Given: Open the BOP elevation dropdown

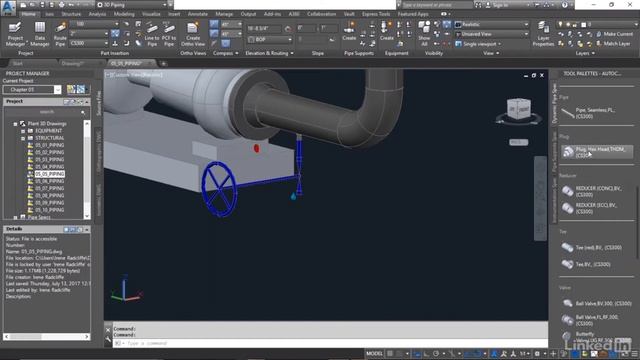Looking at the screenshot, I should coord(270,40).
